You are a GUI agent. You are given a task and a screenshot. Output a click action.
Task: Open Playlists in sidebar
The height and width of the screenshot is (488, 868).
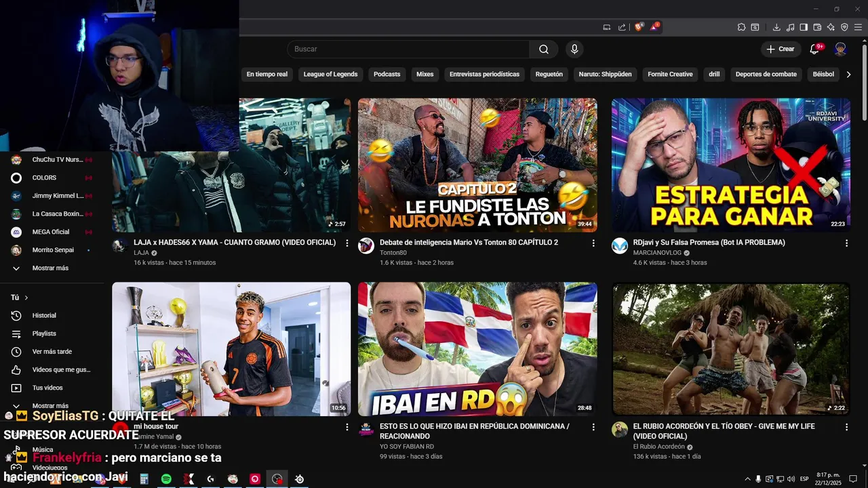51,333
